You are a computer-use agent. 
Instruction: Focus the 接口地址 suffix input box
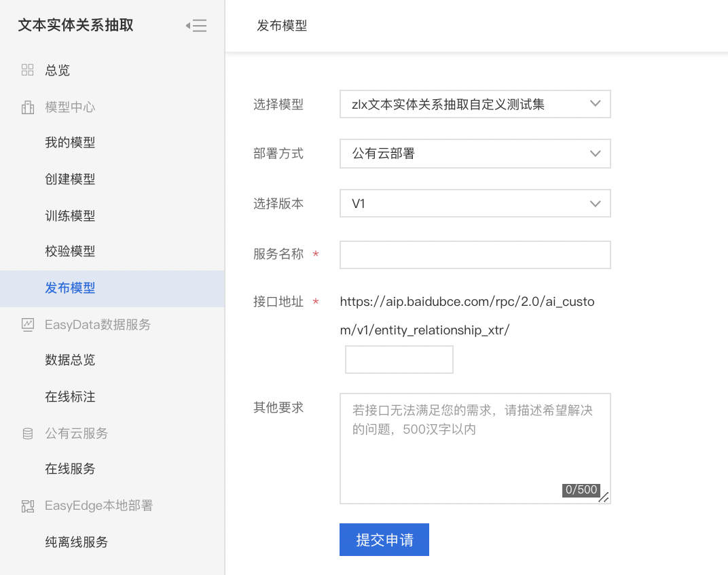tap(399, 360)
